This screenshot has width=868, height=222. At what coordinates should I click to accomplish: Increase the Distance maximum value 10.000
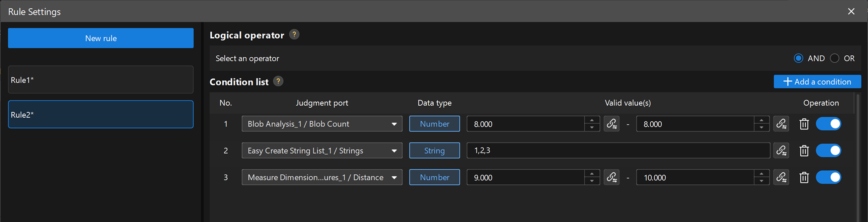[761, 173]
